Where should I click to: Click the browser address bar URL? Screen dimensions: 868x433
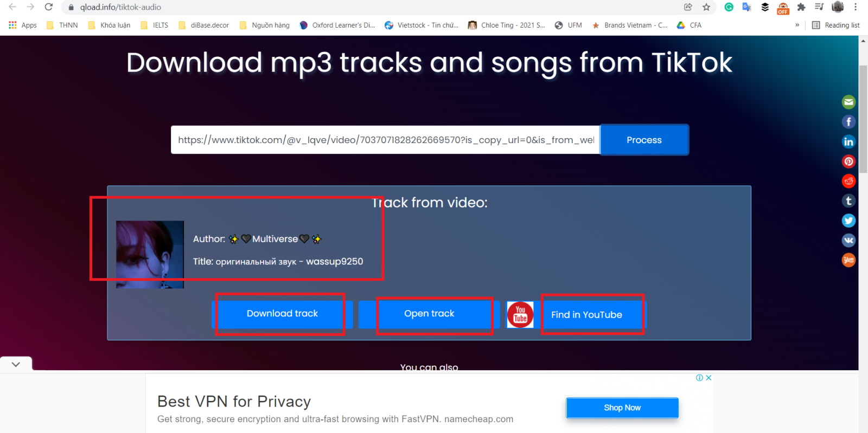pos(120,7)
